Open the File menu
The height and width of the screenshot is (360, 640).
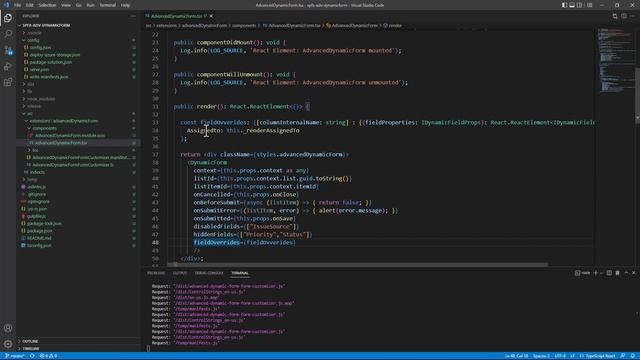(x=18, y=5)
